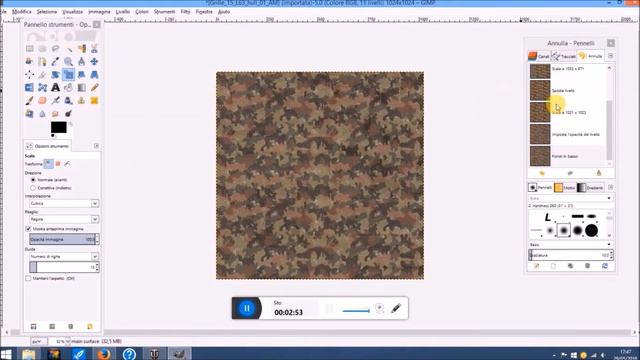Select the Smudge tool
This screenshot has height=360, width=640.
[x=56, y=113]
